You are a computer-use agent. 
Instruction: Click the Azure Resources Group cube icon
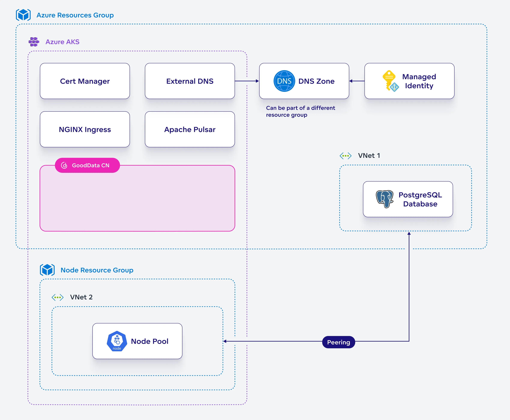pyautogui.click(x=23, y=15)
